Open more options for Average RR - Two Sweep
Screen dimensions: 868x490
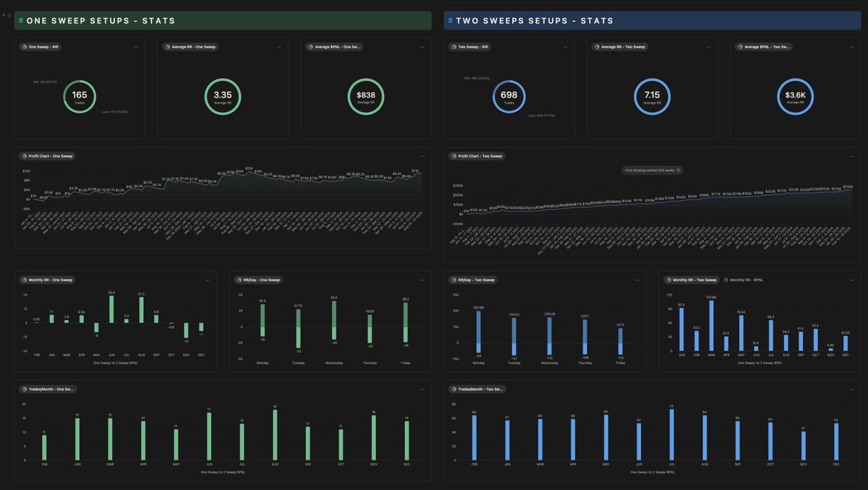[708, 47]
